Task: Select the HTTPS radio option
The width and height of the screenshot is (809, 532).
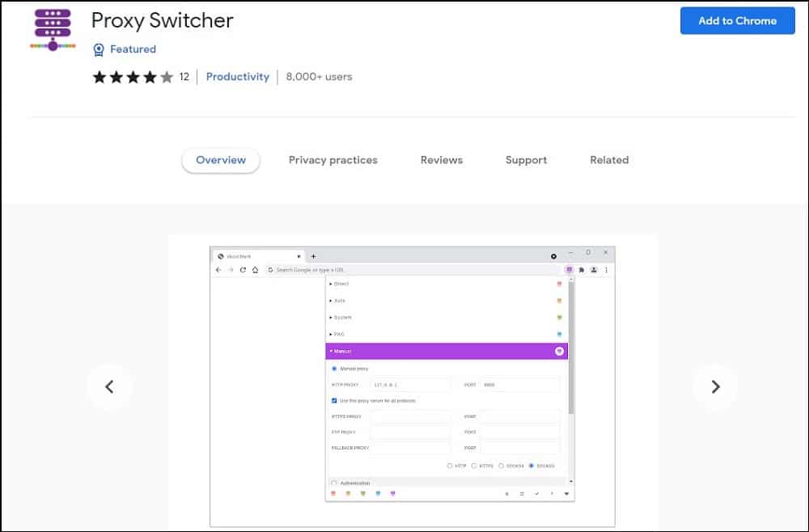Action: [x=473, y=466]
